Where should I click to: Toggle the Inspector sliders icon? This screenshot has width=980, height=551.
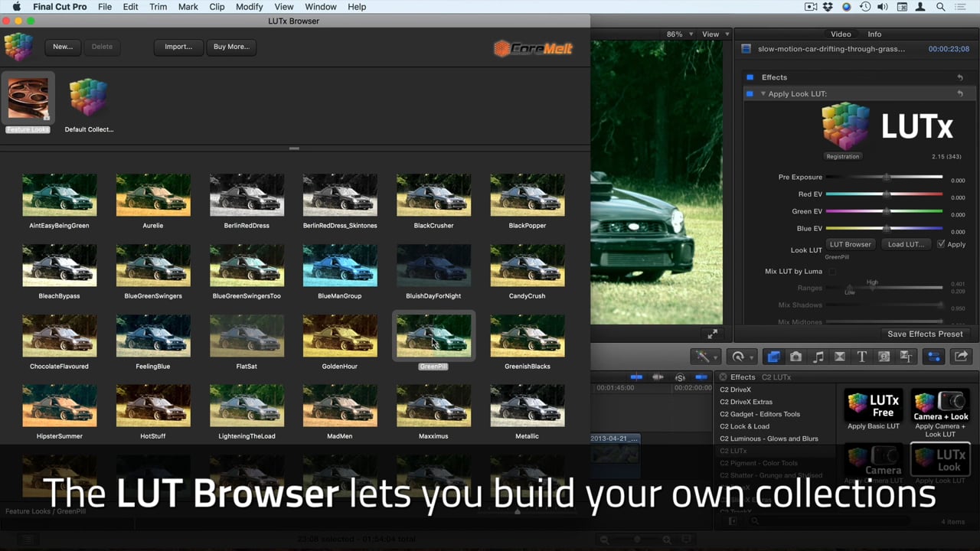click(x=934, y=357)
